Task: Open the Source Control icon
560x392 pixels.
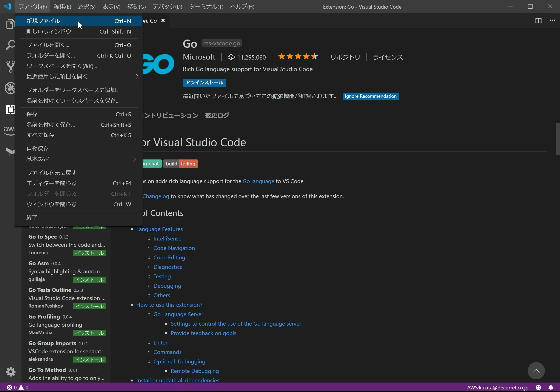Action: (10, 66)
